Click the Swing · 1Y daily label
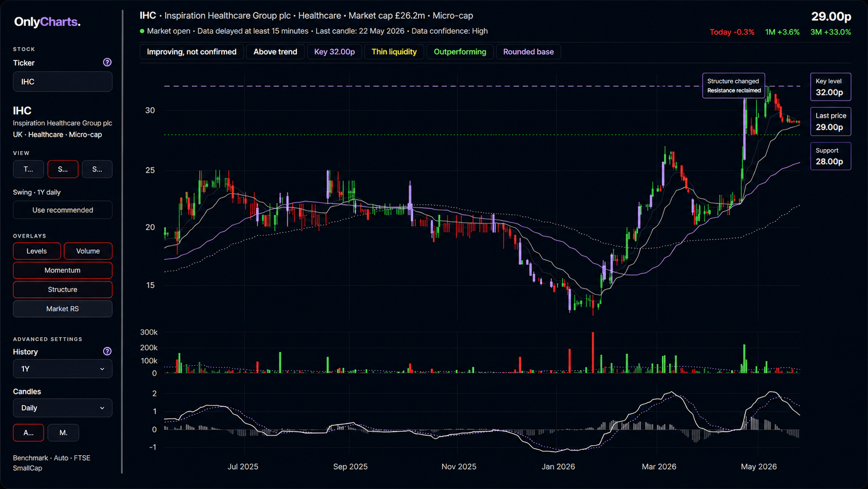 (x=37, y=192)
